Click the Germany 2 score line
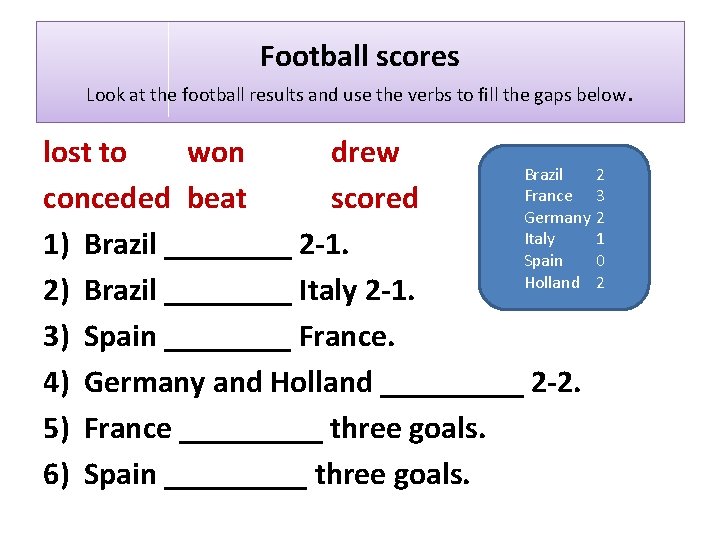The image size is (720, 540). click(564, 218)
